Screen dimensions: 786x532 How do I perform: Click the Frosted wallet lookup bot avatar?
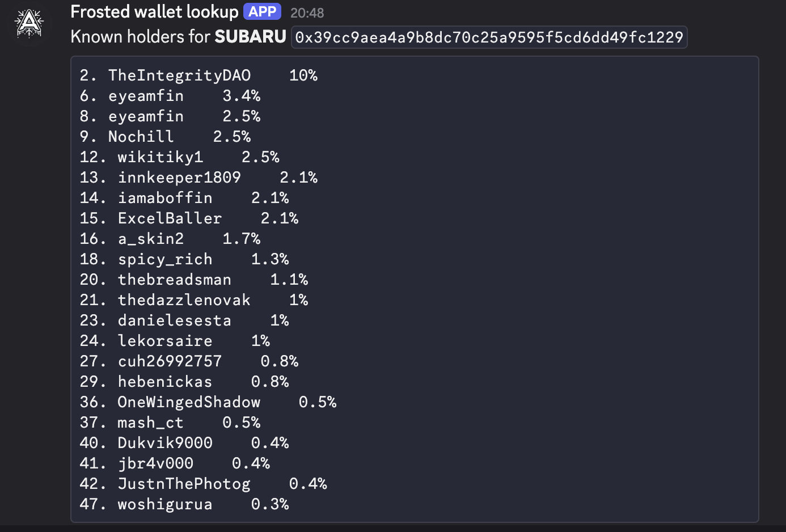pos(29,24)
